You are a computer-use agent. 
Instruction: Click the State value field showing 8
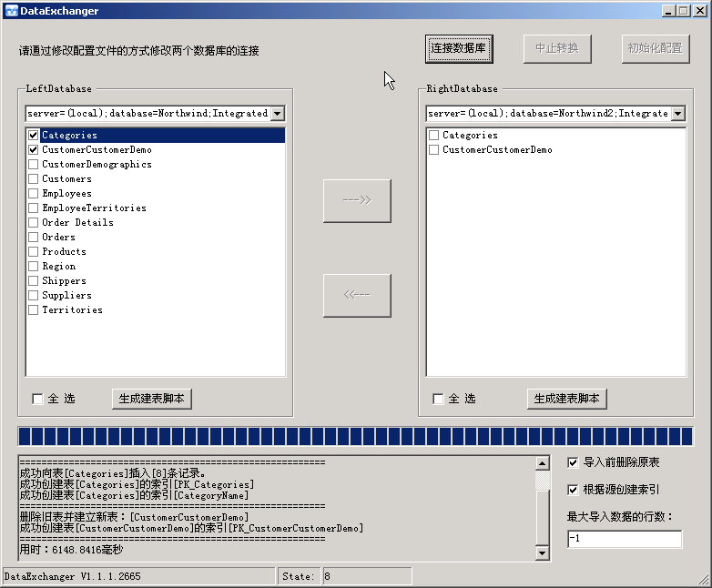coord(367,576)
